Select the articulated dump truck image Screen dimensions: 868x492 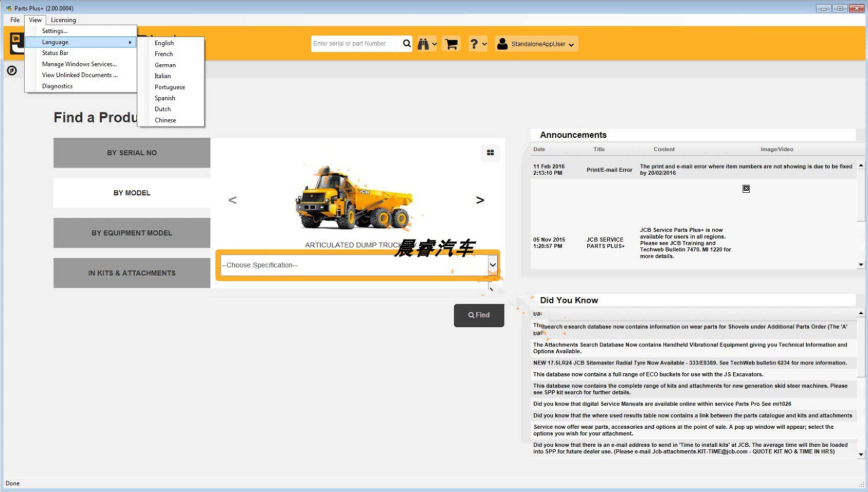[x=354, y=197]
